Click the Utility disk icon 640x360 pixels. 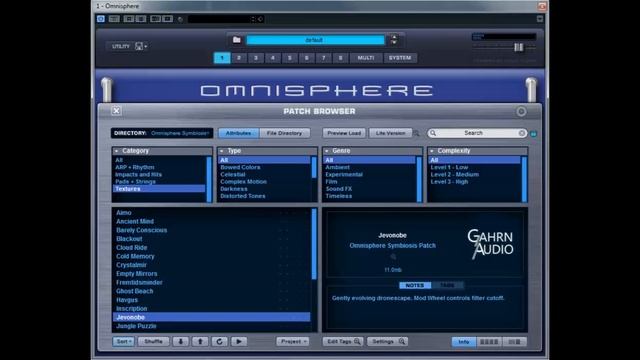coord(139,46)
